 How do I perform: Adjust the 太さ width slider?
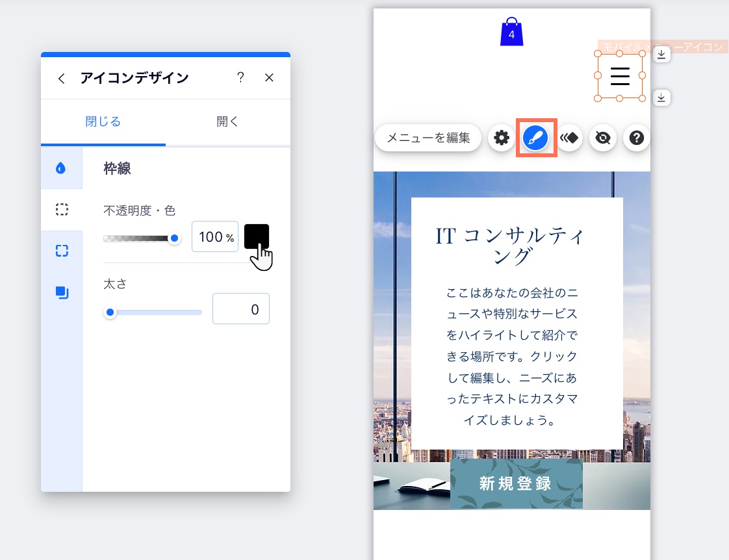(x=153, y=312)
